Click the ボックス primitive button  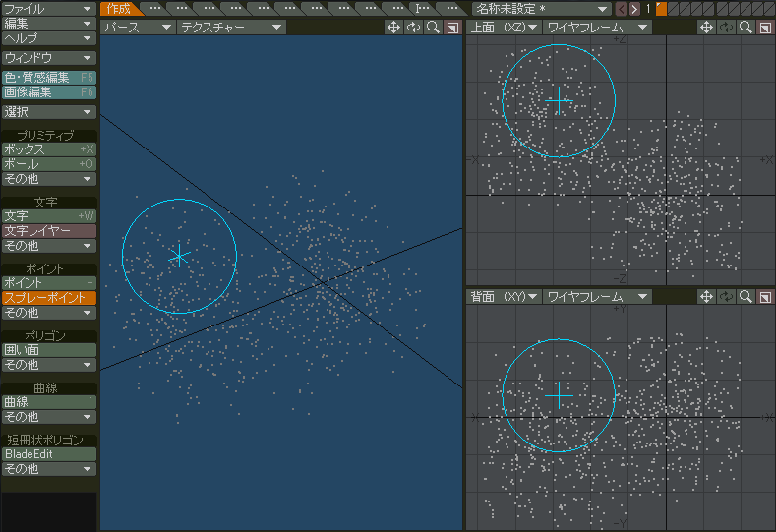tap(48, 148)
